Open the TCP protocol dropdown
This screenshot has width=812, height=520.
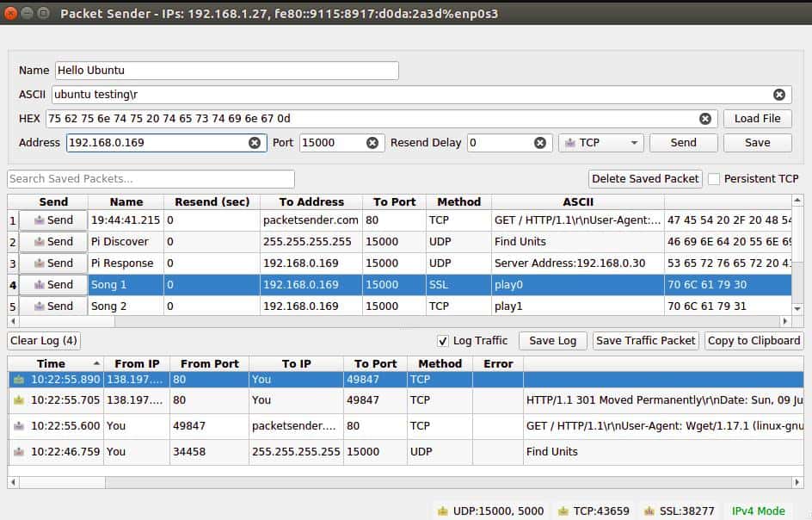(601, 143)
